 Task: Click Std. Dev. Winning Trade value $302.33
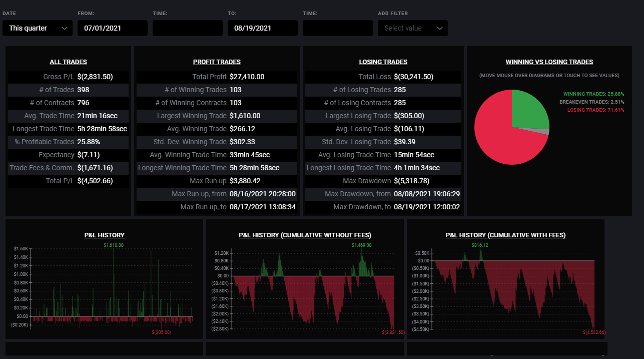click(x=242, y=142)
